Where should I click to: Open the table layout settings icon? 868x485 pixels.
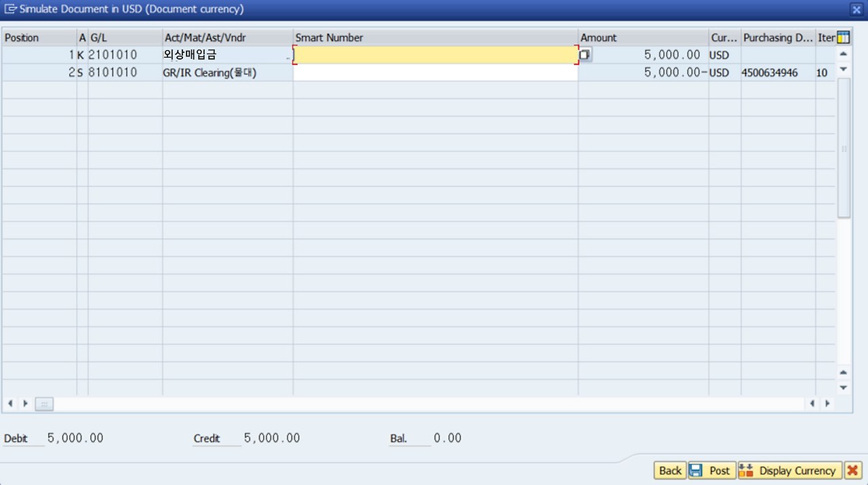[x=844, y=38]
